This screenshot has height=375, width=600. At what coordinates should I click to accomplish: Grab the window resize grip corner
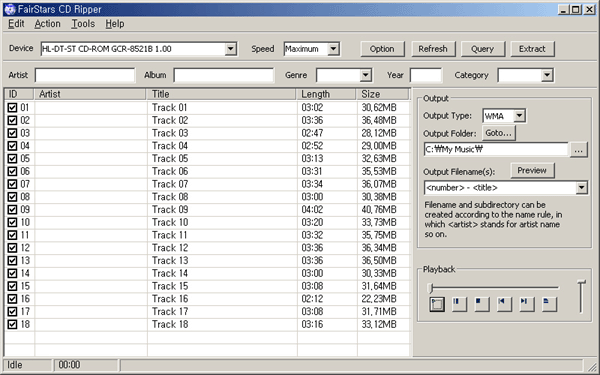(592, 366)
